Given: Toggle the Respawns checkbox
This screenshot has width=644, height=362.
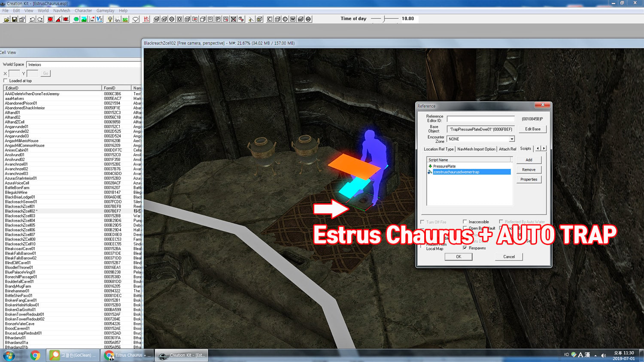Looking at the screenshot, I should click(465, 248).
